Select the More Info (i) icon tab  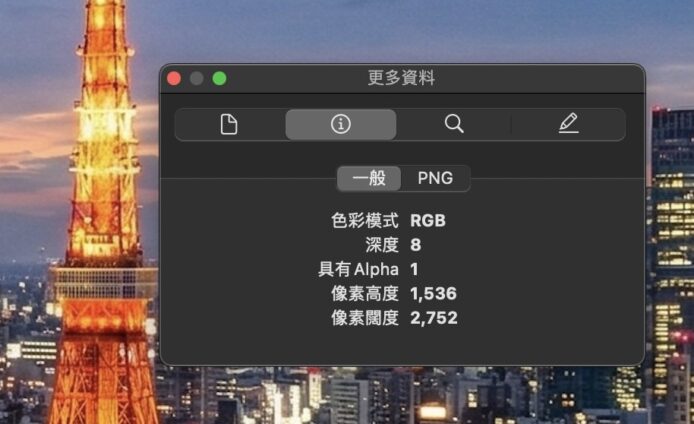click(340, 124)
